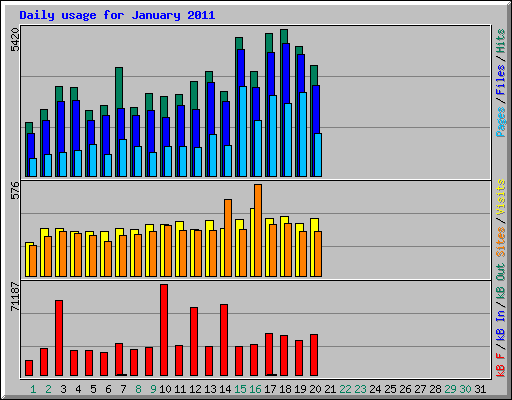Click the 5420 axis value

click(x=15, y=40)
